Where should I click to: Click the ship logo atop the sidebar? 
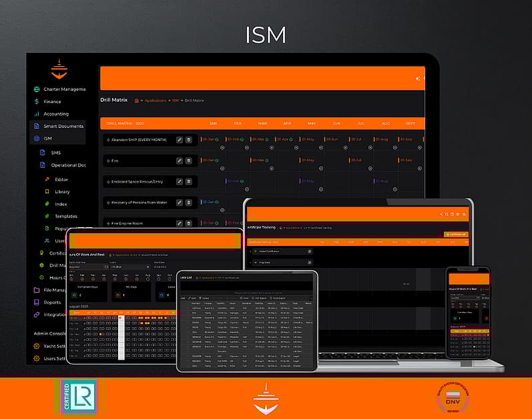(x=59, y=69)
